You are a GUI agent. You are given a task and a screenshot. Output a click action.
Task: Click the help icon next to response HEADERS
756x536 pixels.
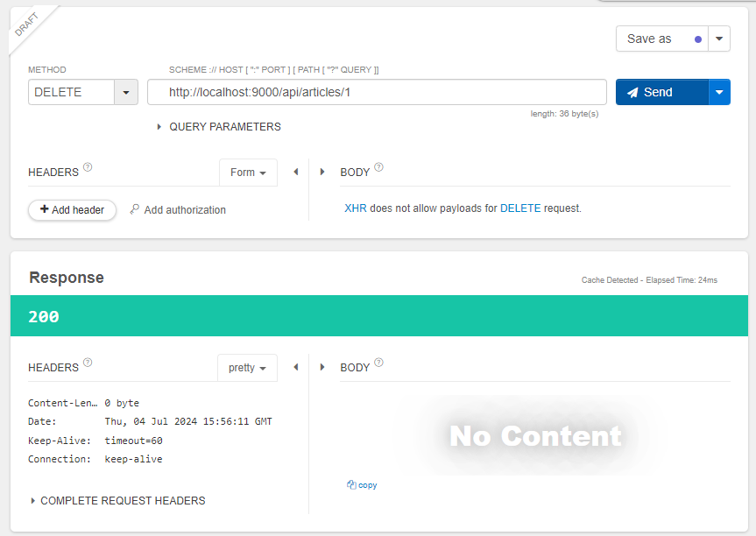pos(88,363)
